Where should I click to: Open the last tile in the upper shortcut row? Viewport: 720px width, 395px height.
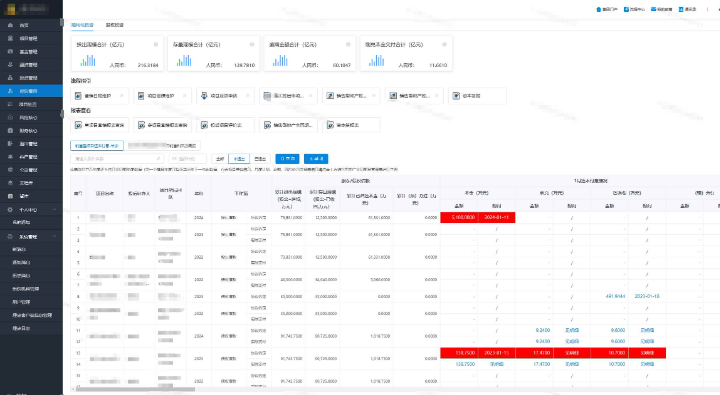pos(477,96)
